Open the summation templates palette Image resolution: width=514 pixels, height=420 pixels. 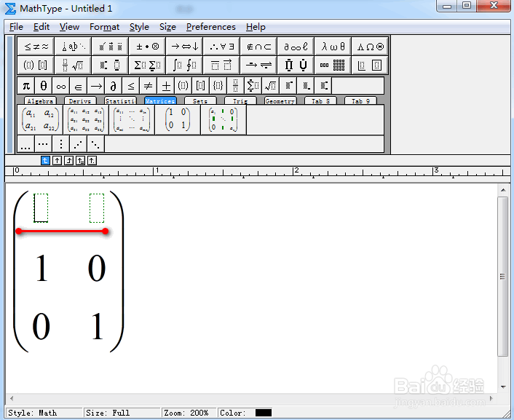click(147, 65)
